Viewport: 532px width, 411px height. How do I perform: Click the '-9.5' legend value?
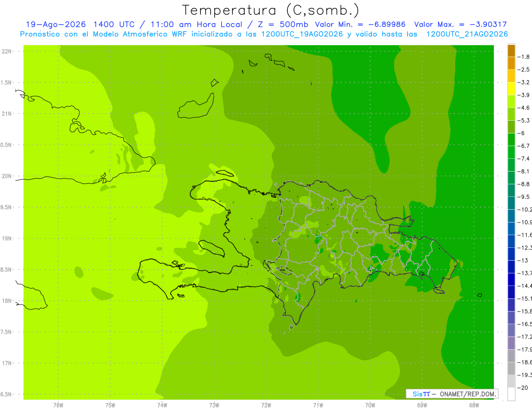point(524,197)
